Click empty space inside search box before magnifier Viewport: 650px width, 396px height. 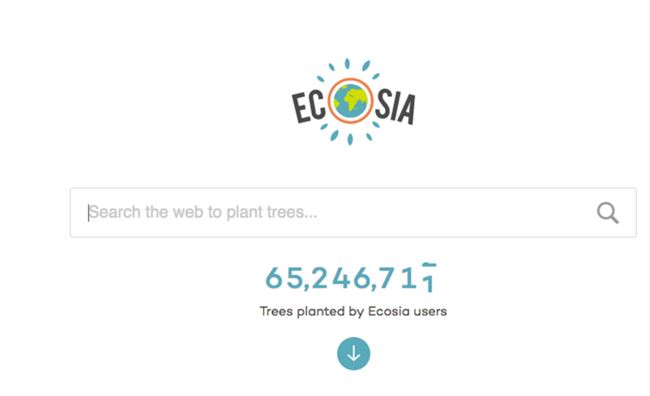(456, 213)
